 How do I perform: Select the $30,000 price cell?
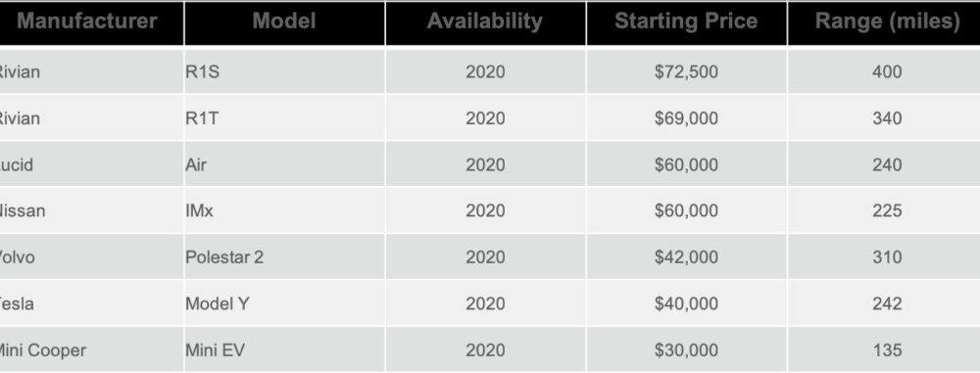pos(686,350)
